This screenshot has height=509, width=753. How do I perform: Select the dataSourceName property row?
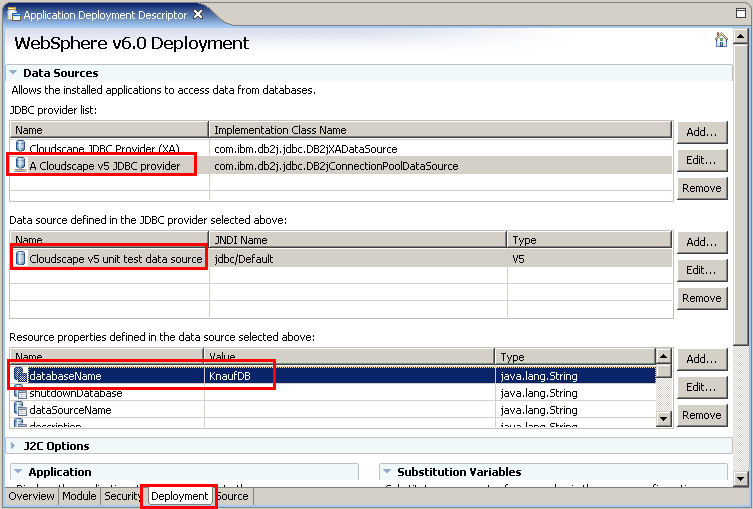(x=333, y=410)
